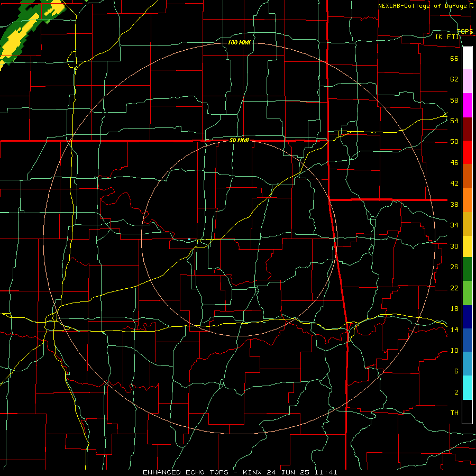Click the "[K FT]" units label
Screen dimensions: 476x476
pos(447,37)
